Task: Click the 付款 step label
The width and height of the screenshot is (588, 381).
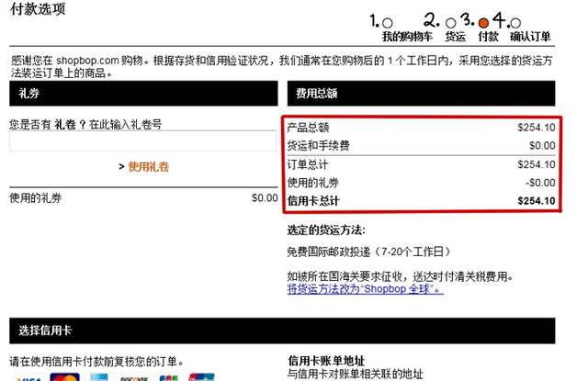Action: [x=488, y=37]
